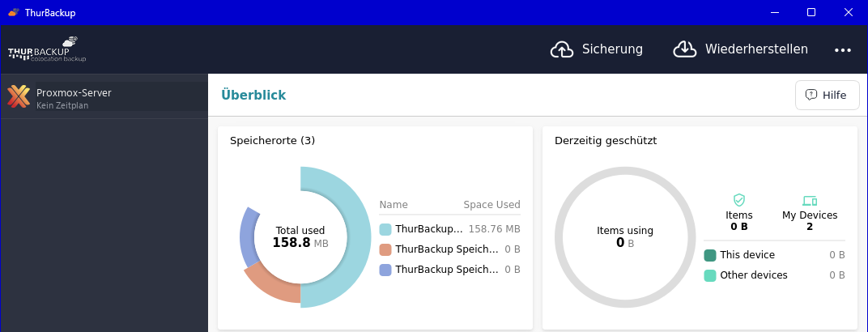Screen dimensions: 868x332
Task: Click the This device label
Action: tap(747, 255)
